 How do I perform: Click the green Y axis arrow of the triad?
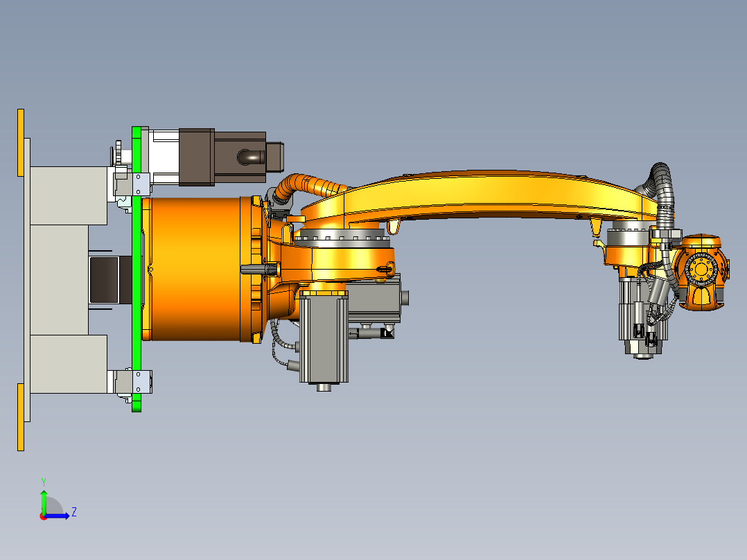point(44,501)
